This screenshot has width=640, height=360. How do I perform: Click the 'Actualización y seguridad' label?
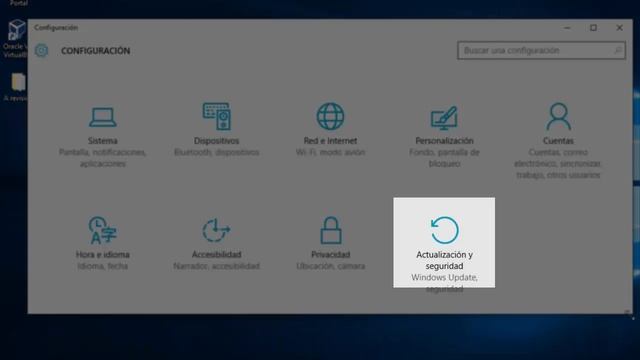[x=444, y=260]
